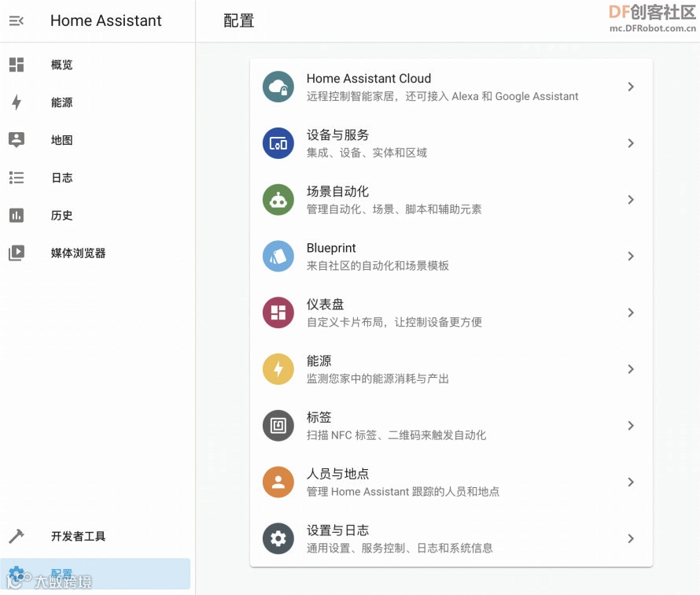Open the 标签 row chevron
The image size is (700, 595).
[x=630, y=426]
